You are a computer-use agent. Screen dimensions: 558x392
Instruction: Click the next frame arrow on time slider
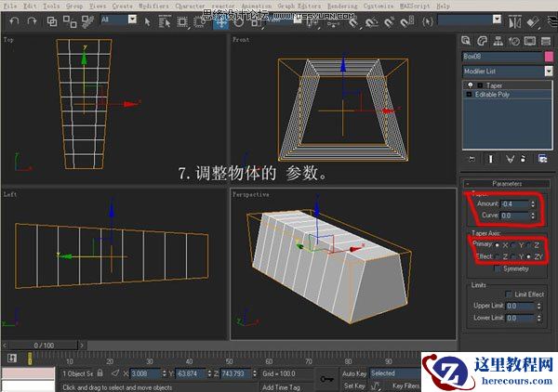[x=82, y=345]
